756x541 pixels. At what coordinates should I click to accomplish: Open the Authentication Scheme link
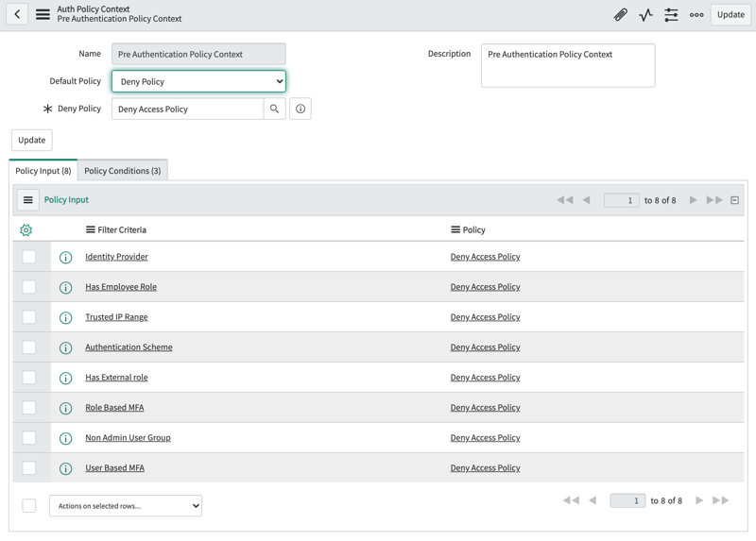click(129, 347)
